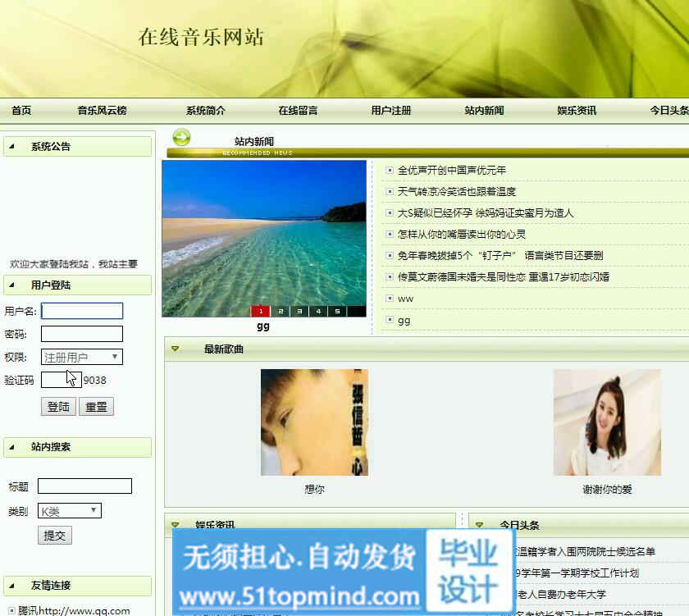Click the verification code 9038

95,380
